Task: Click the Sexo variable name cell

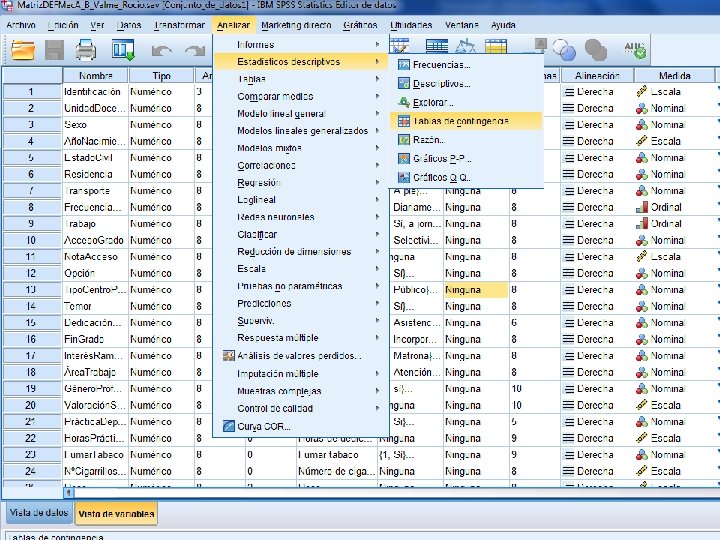Action: point(96,125)
